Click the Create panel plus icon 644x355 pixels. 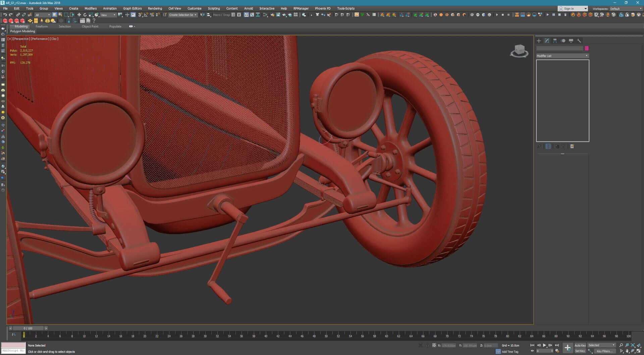click(x=539, y=41)
